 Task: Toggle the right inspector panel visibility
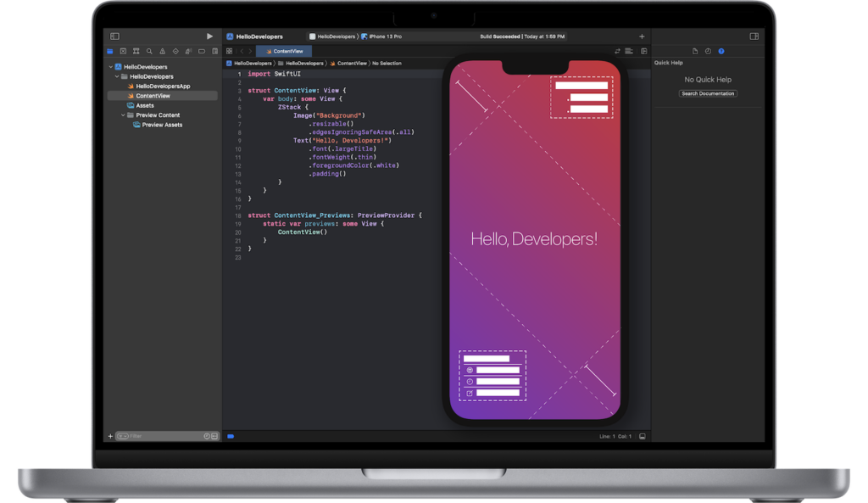click(754, 36)
